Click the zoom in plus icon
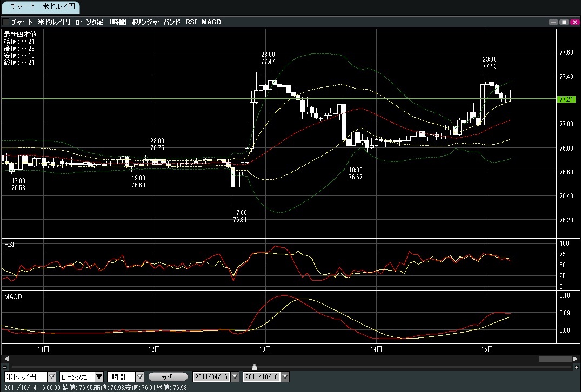 pos(575,367)
